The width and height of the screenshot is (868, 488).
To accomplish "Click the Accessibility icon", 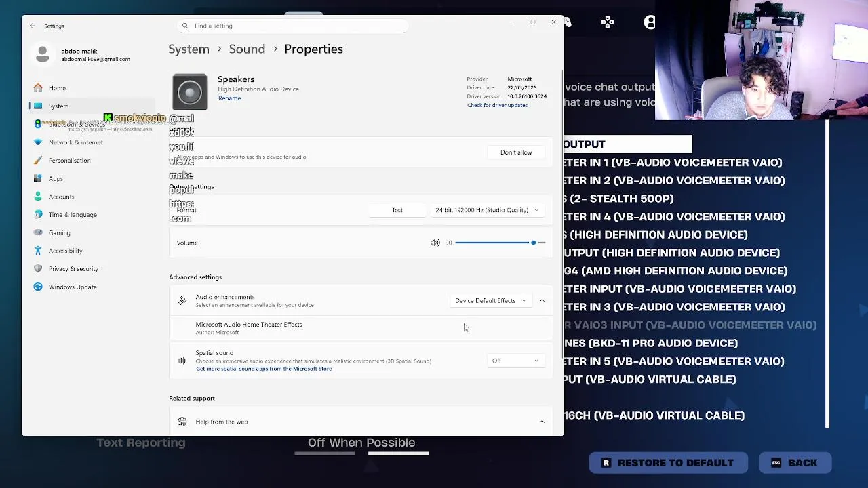I will click(38, 251).
